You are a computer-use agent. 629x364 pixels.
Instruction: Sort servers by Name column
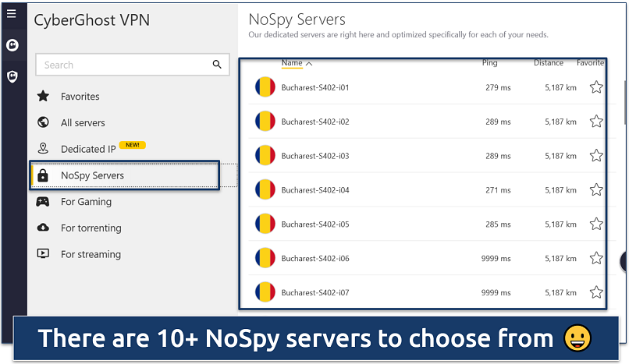(x=292, y=63)
